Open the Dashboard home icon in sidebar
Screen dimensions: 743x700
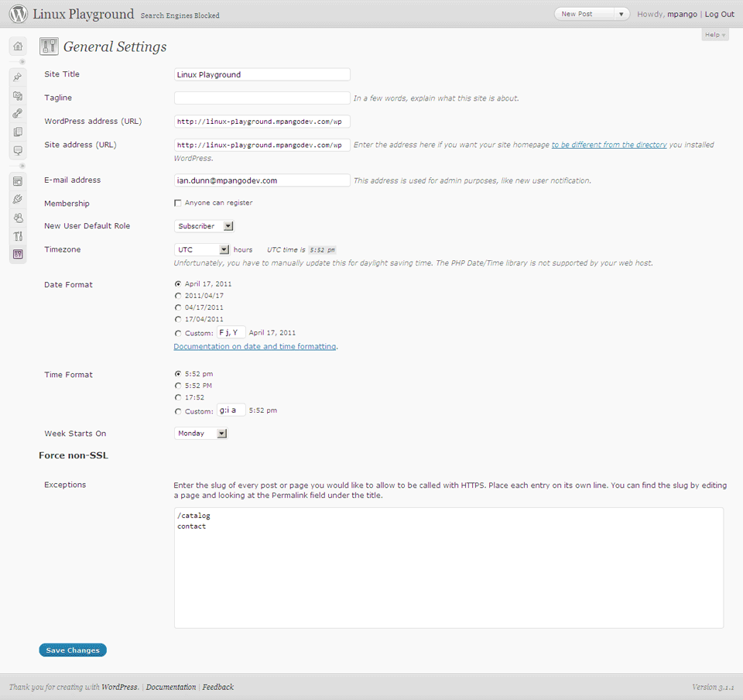click(18, 46)
